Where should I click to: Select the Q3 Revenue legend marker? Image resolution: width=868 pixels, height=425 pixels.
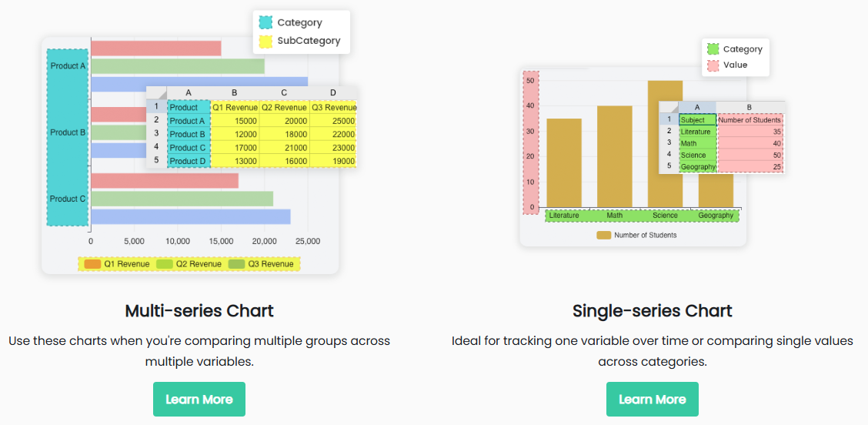(x=235, y=264)
